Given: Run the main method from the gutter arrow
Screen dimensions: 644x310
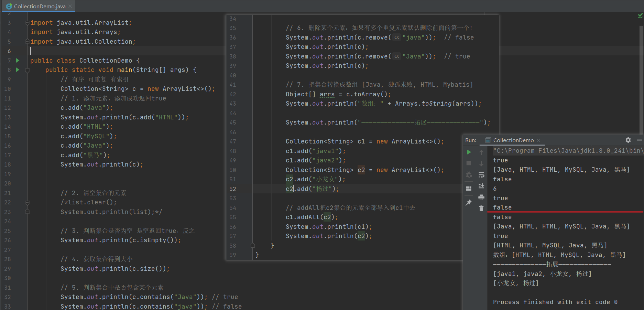Looking at the screenshot, I should point(17,70).
